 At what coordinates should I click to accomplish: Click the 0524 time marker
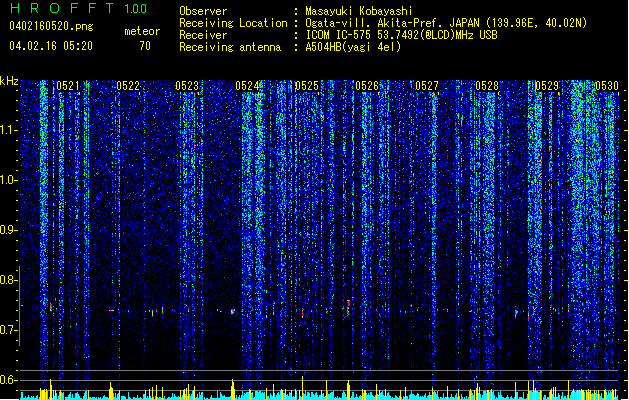point(247,86)
